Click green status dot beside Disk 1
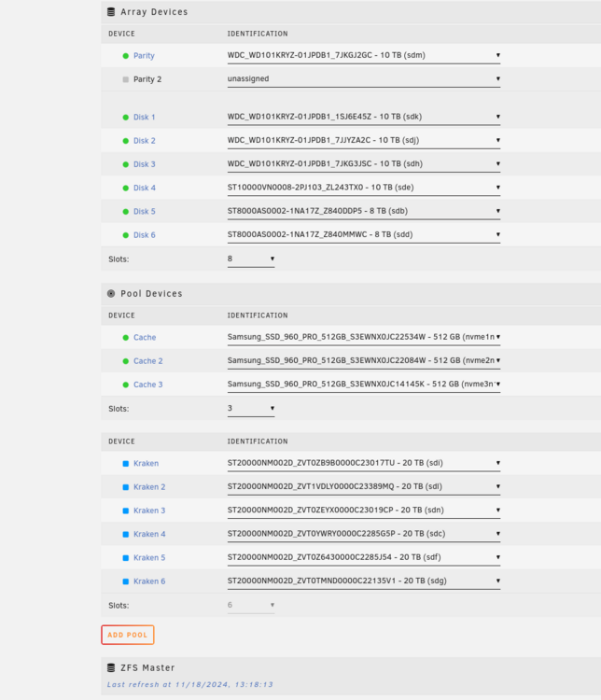The width and height of the screenshot is (601, 700). point(125,118)
